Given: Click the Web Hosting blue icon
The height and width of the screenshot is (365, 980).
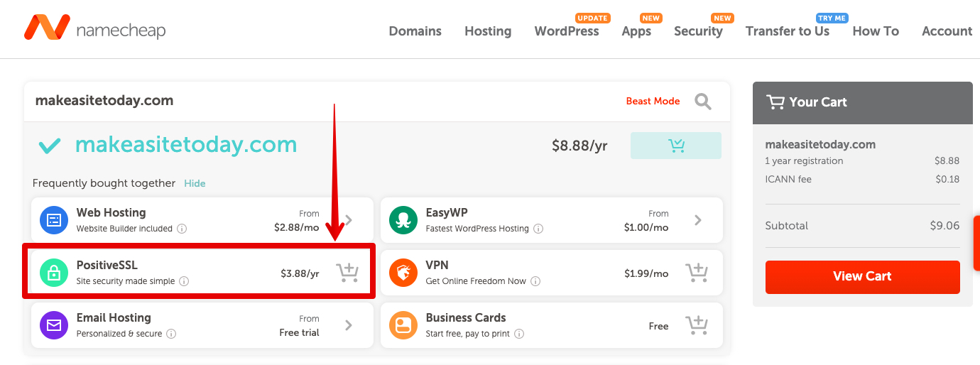Looking at the screenshot, I should [x=54, y=220].
